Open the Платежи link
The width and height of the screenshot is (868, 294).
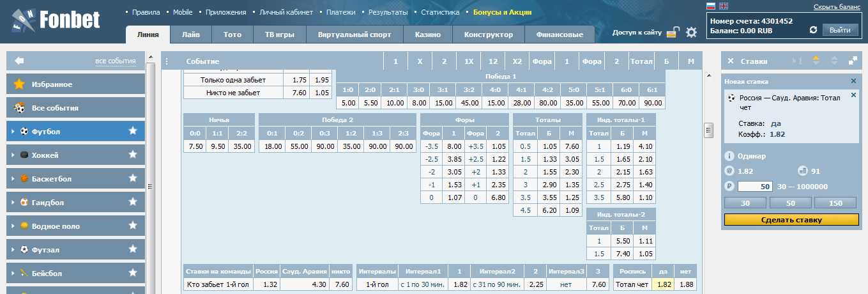(340, 12)
